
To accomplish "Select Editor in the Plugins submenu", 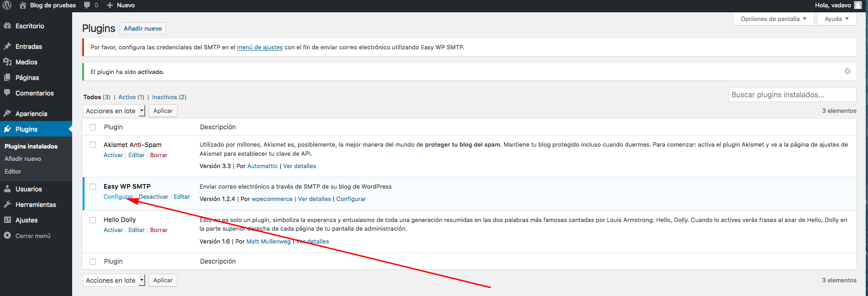I will 13,172.
